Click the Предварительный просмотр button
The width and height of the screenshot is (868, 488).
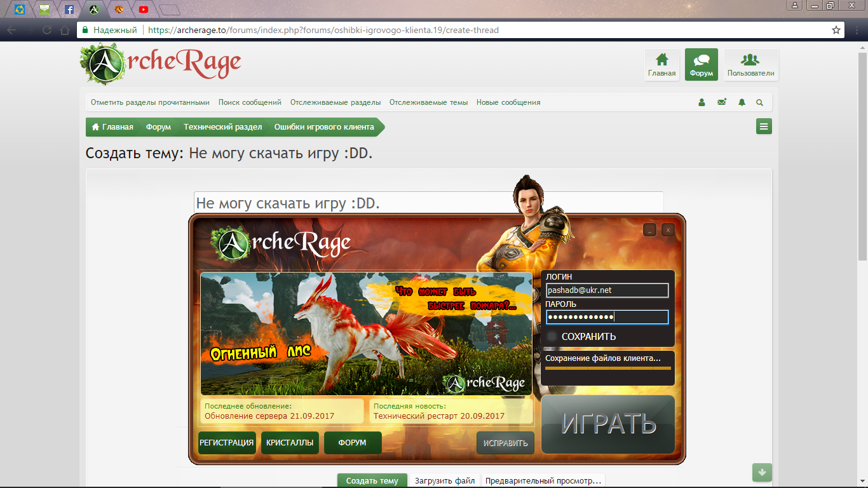(543, 481)
